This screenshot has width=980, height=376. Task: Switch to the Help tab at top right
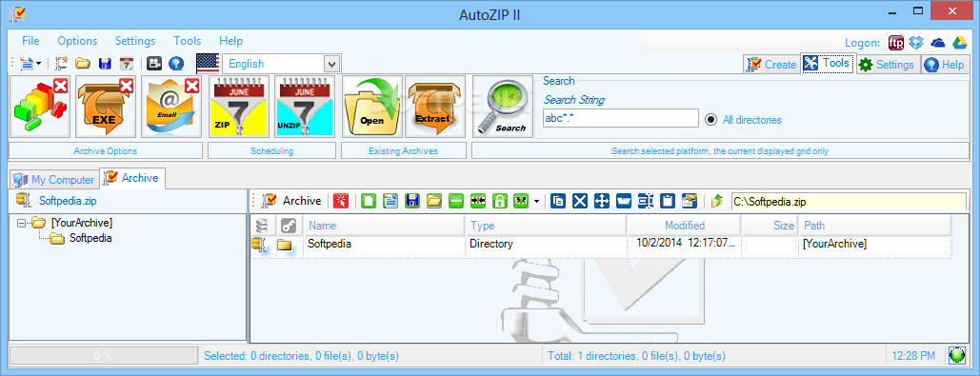point(945,65)
